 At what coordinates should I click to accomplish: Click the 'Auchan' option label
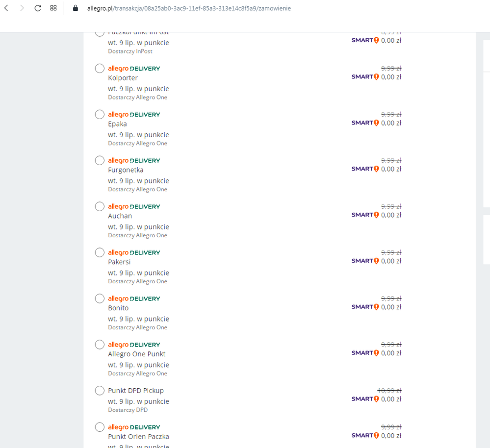(120, 216)
